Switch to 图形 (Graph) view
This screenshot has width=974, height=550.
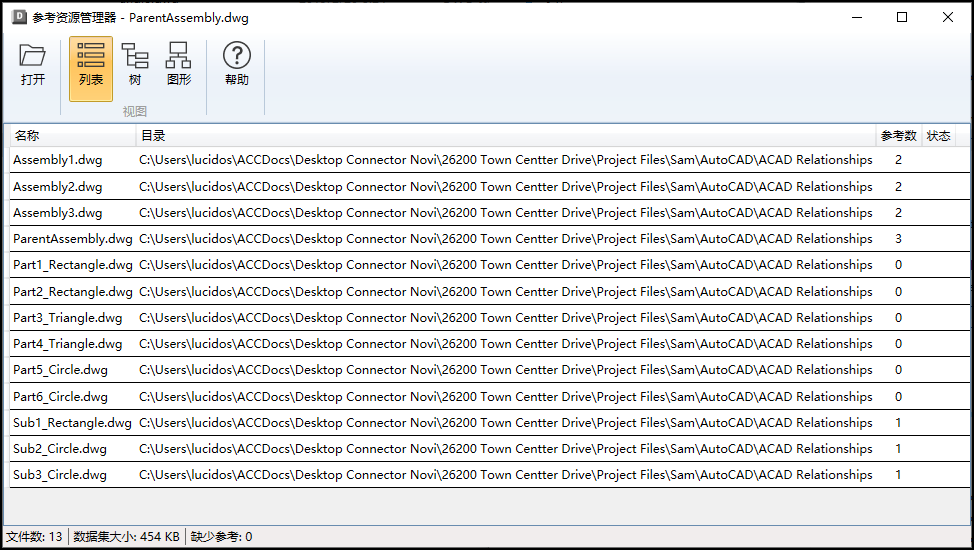click(x=179, y=65)
